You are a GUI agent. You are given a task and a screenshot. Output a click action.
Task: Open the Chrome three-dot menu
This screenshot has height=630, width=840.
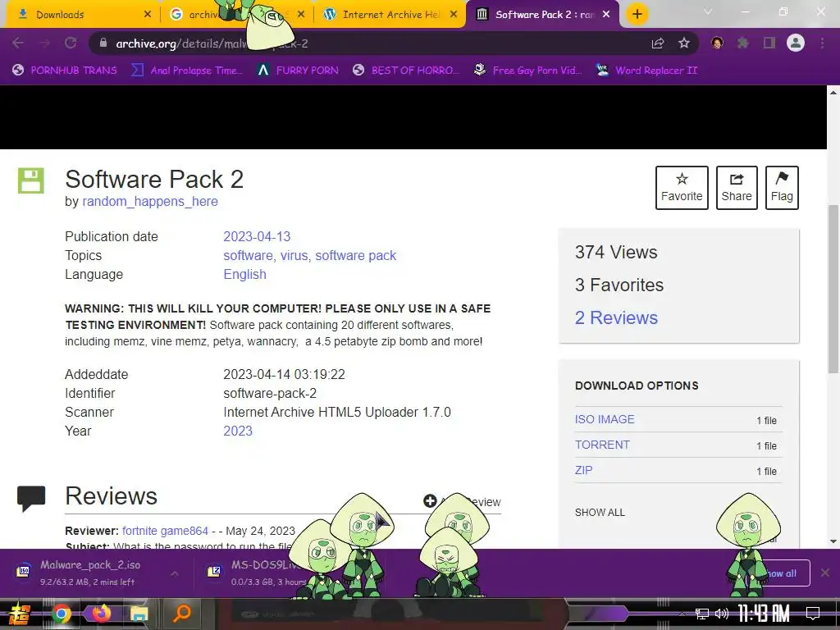[822, 43]
